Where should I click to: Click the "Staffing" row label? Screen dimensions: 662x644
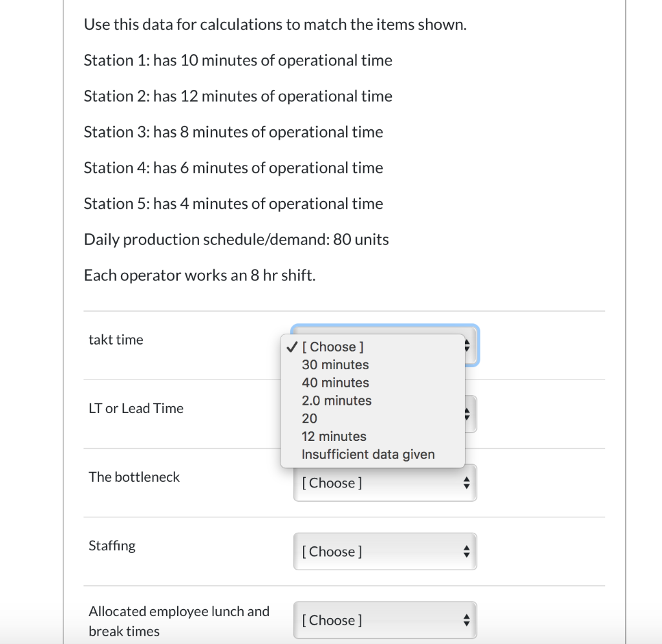click(x=112, y=546)
